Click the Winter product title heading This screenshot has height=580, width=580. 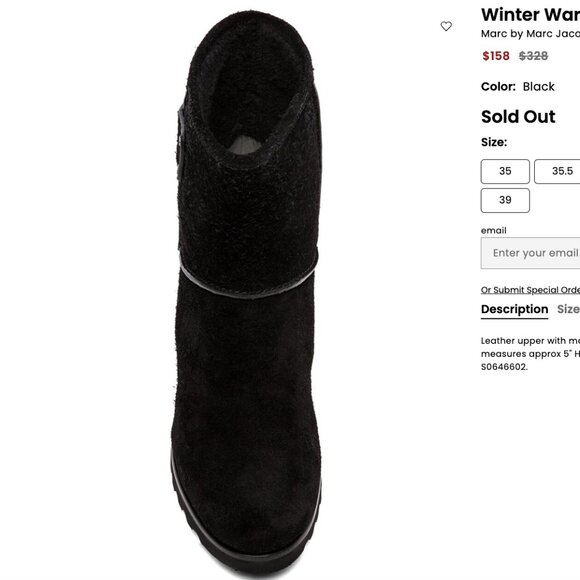click(x=530, y=15)
